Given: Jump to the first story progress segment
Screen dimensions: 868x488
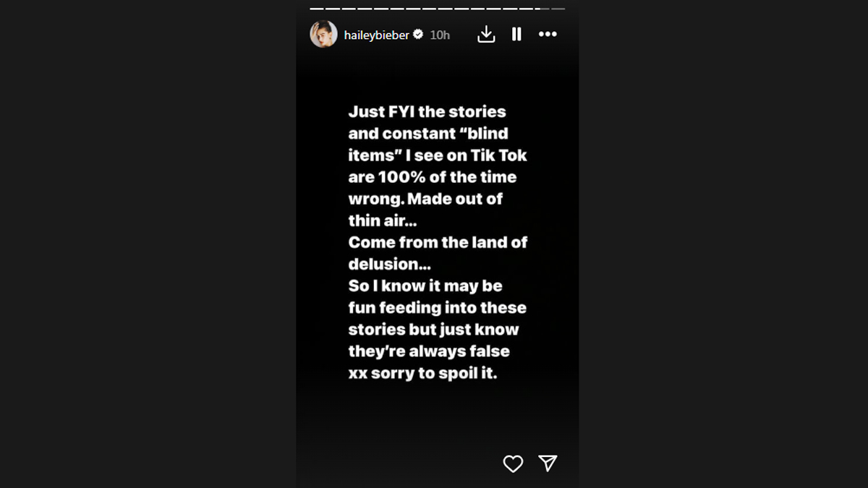Looking at the screenshot, I should click(315, 9).
